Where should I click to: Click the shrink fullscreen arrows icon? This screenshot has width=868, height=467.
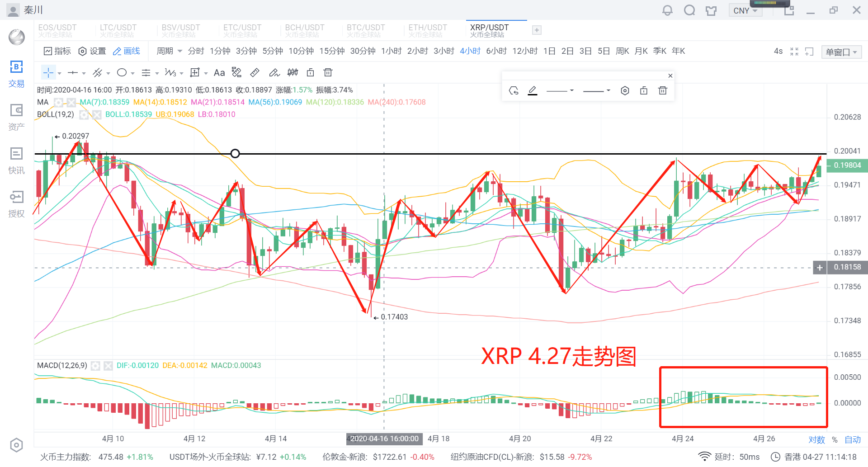click(x=794, y=52)
